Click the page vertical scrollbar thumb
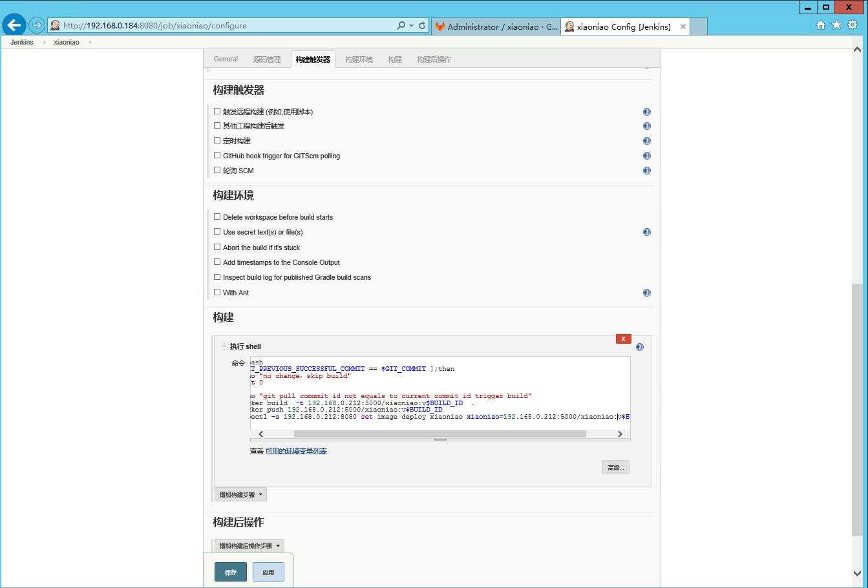Image resolution: width=868 pixels, height=588 pixels. pyautogui.click(x=857, y=409)
